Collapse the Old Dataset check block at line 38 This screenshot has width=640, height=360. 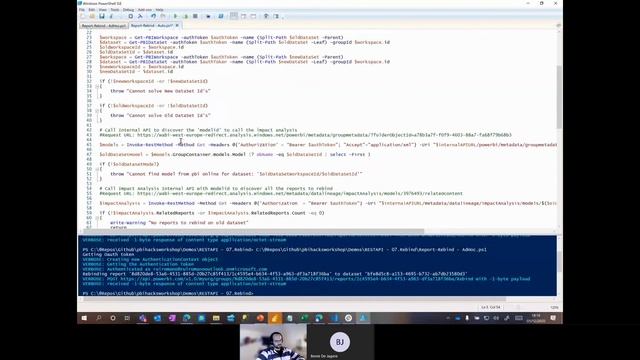tap(97, 111)
